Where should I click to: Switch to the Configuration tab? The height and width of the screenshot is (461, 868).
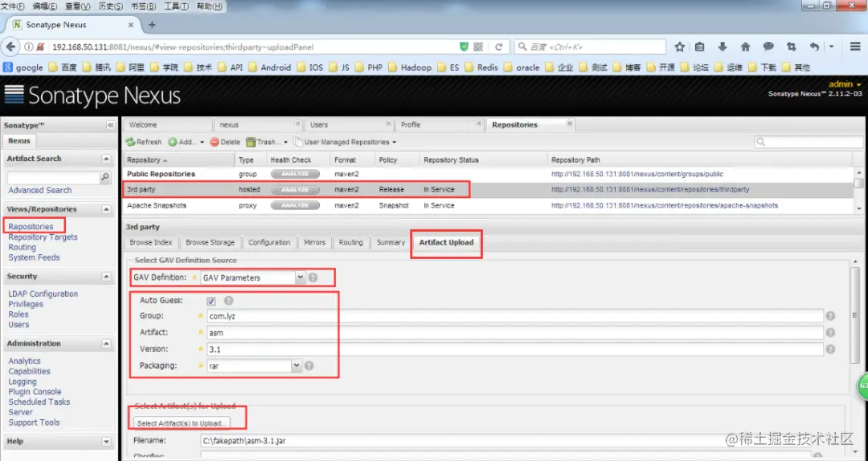point(269,243)
